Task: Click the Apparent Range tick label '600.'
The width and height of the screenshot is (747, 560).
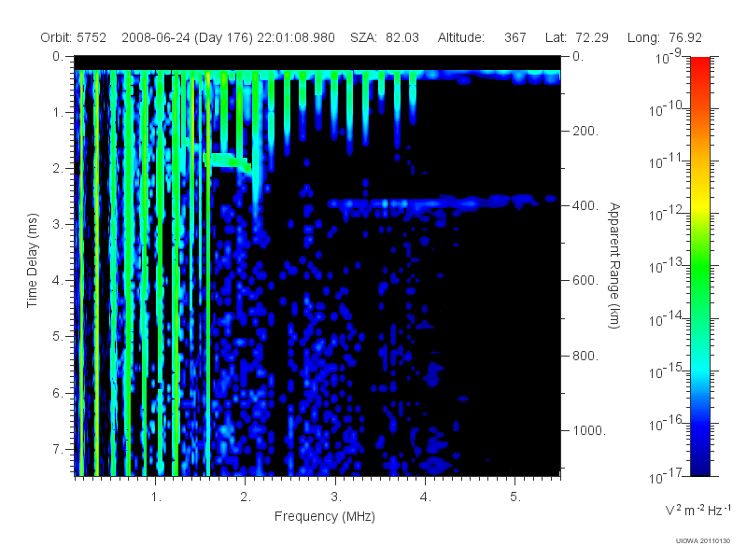Action: click(x=585, y=281)
